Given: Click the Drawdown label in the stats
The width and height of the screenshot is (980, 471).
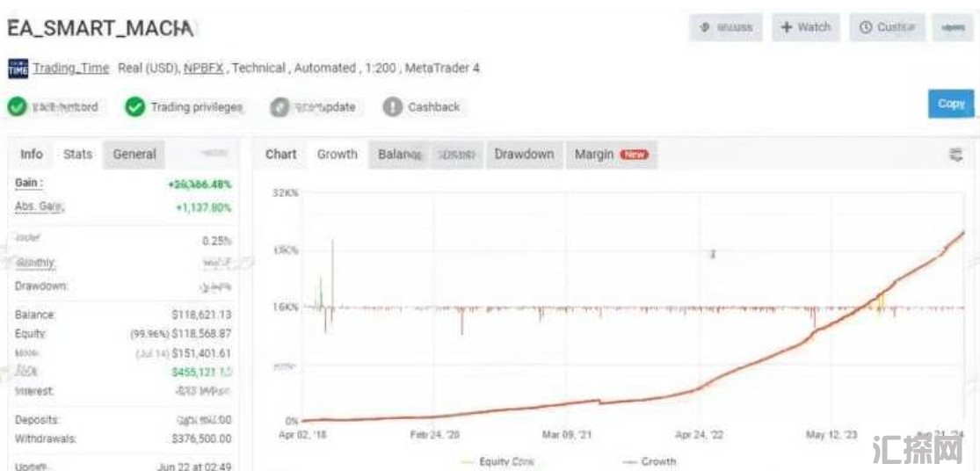Looking at the screenshot, I should [41, 286].
